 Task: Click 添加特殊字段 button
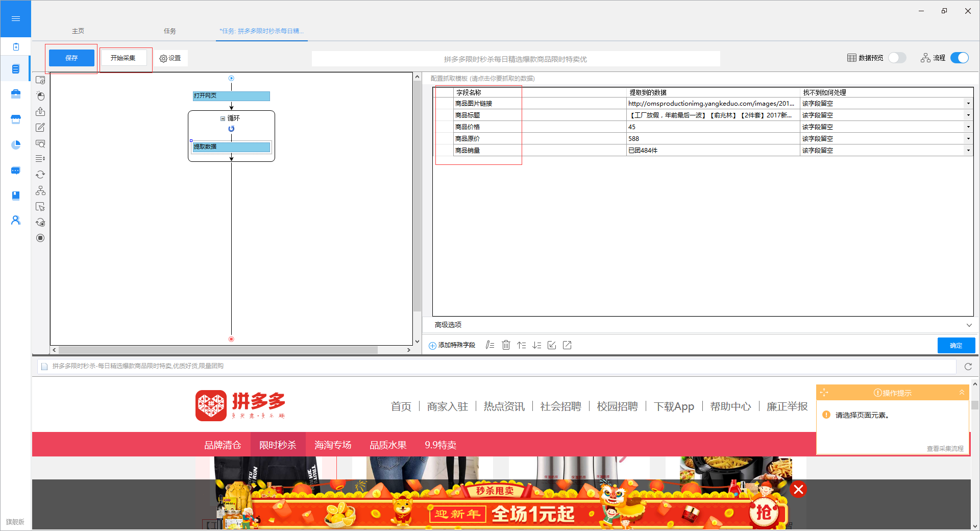click(452, 345)
